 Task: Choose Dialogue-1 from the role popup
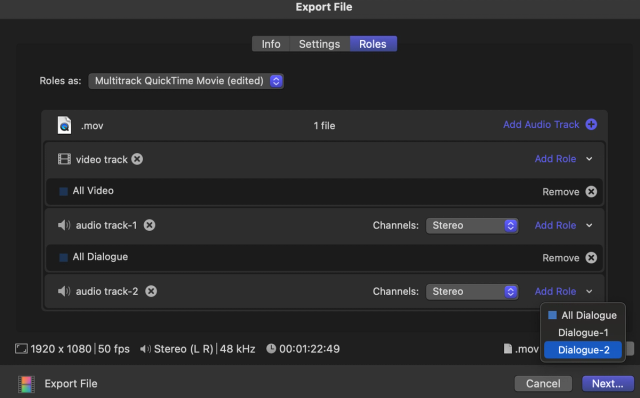point(583,333)
